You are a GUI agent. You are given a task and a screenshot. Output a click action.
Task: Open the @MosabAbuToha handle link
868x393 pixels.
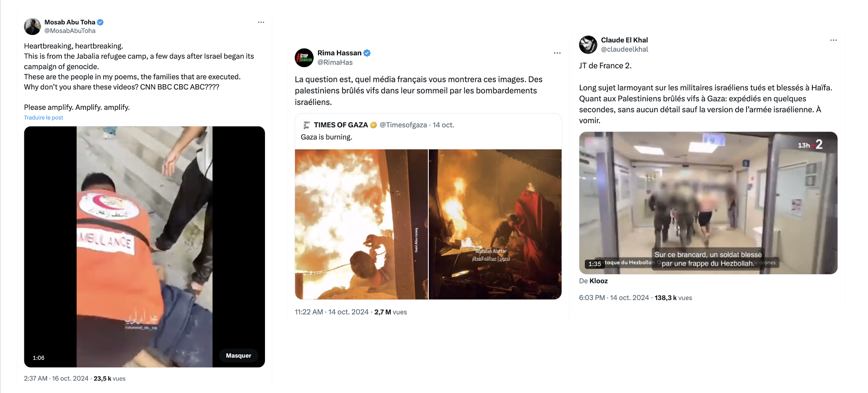point(70,31)
